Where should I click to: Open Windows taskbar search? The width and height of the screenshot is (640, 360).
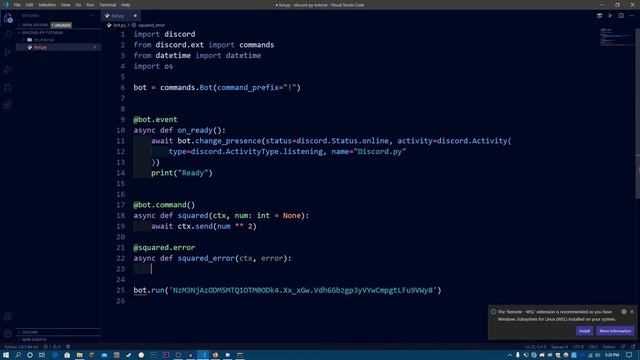pos(18,355)
